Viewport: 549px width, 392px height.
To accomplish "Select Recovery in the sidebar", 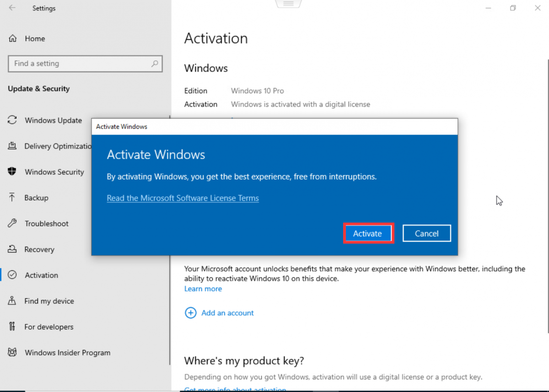I will click(x=39, y=249).
